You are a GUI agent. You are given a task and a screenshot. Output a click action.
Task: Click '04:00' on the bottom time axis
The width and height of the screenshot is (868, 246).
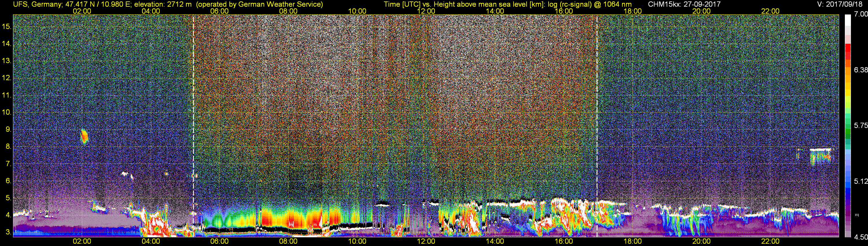[151, 241]
